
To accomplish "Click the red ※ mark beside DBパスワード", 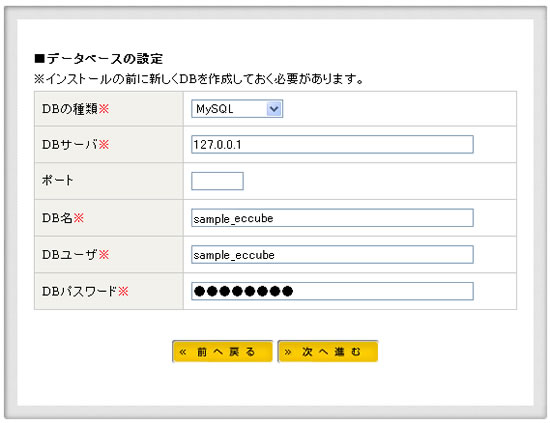I will tap(123, 291).
